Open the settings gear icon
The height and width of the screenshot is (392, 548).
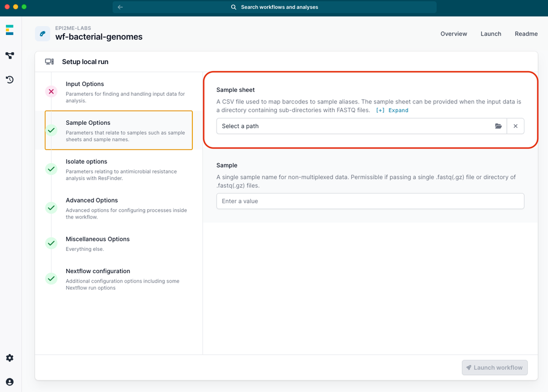[x=10, y=358]
